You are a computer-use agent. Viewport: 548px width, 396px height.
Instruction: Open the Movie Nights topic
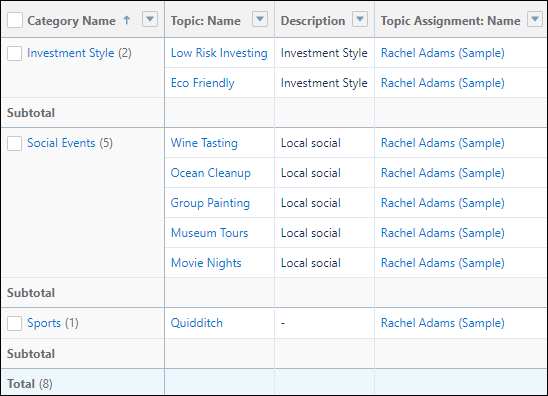[x=206, y=263]
